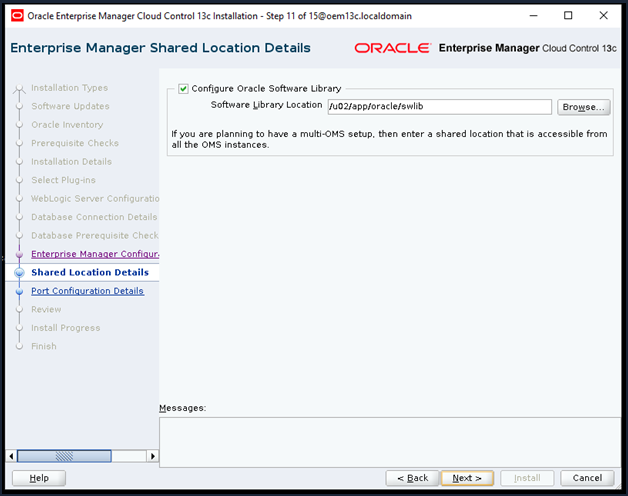
Task: Click the multi-OMS setup hint text
Action: pos(389,139)
